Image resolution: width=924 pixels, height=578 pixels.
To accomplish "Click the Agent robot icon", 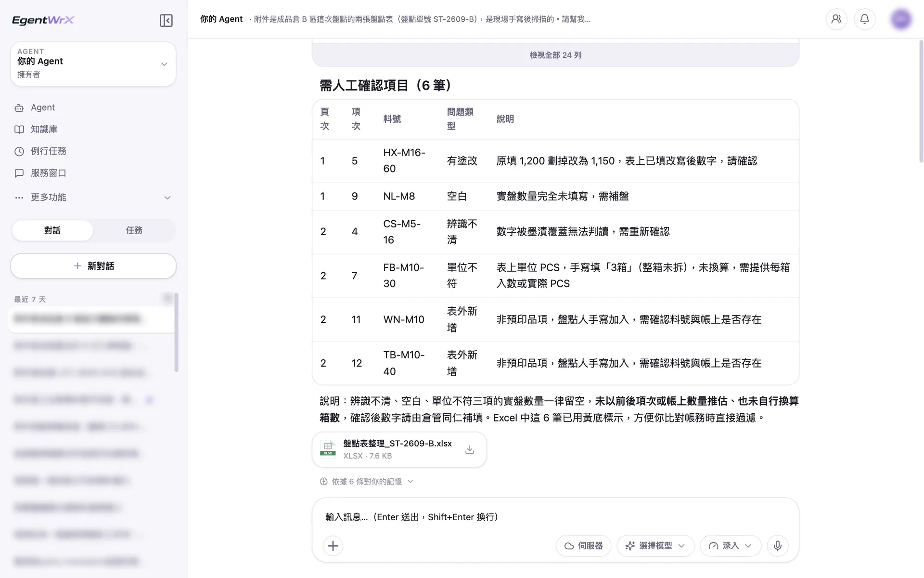I will [19, 108].
